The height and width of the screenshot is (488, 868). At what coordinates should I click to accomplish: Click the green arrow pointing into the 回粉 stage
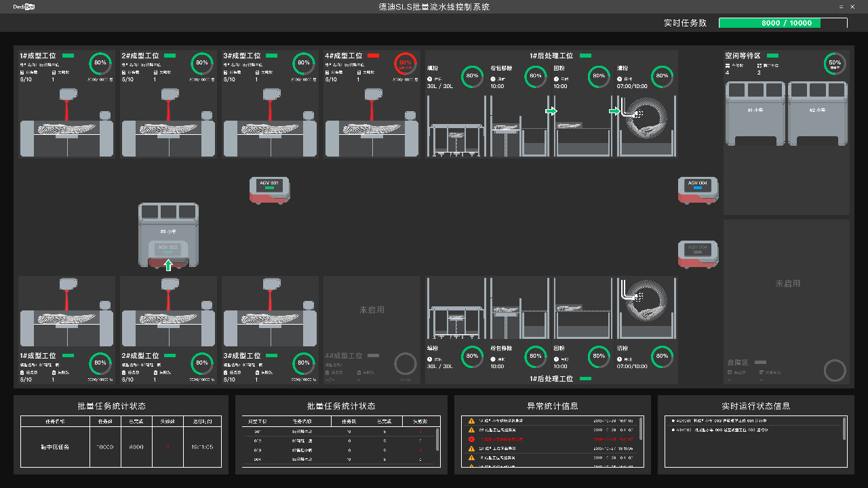tap(551, 111)
